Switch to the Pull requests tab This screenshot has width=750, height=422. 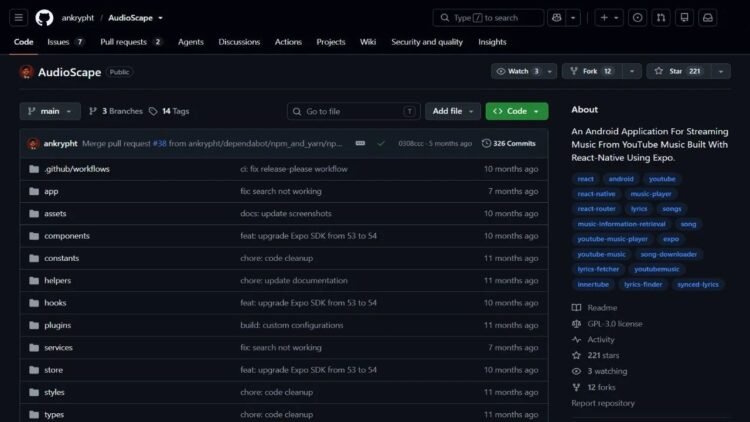(131, 42)
